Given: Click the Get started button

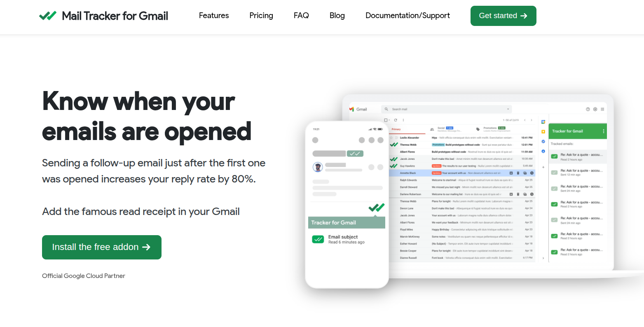Looking at the screenshot, I should pyautogui.click(x=503, y=16).
